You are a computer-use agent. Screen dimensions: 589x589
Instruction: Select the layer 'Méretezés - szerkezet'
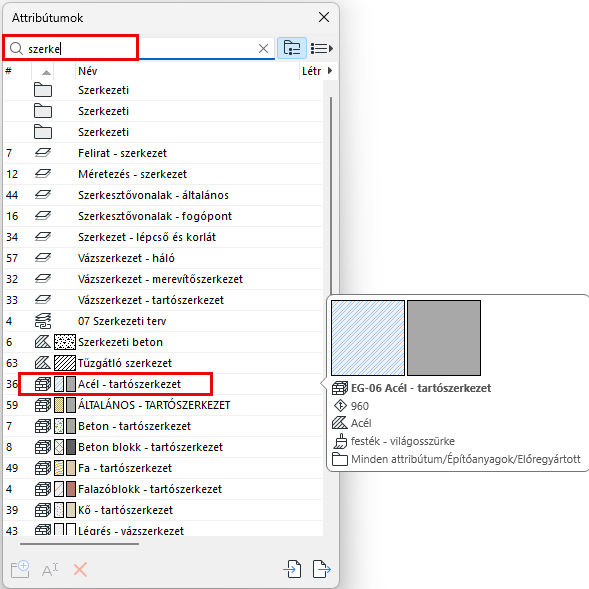(163, 174)
